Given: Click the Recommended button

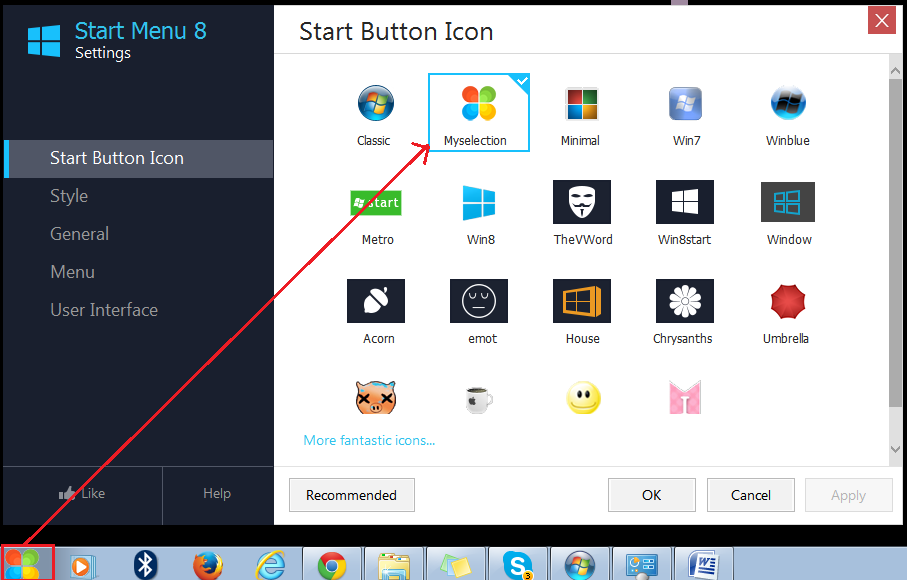Looking at the screenshot, I should [x=352, y=495].
